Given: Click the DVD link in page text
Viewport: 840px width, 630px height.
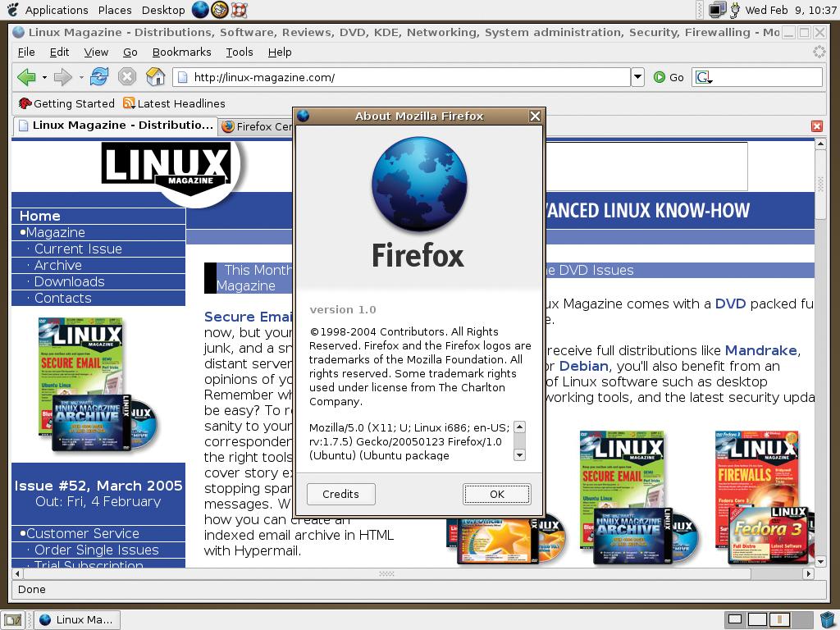Looking at the screenshot, I should coord(730,304).
